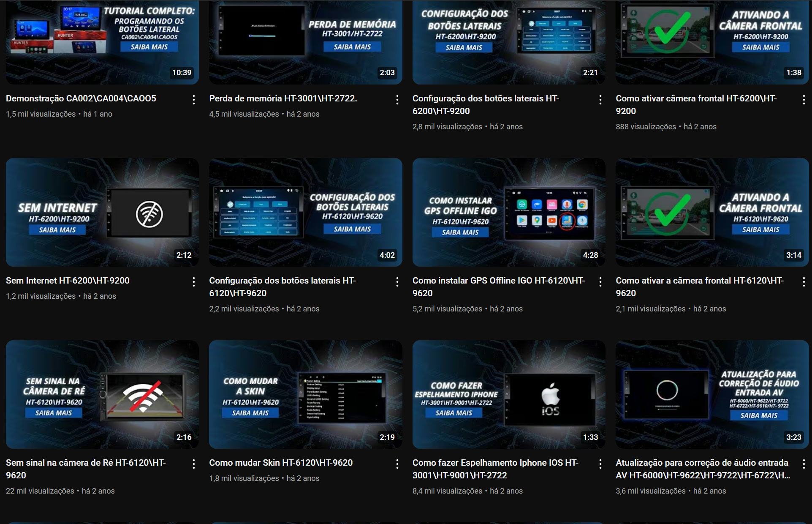Open thumbnail Ativando a câmera frontal HT-6120\HT-9620
The width and height of the screenshot is (812, 524).
tap(712, 212)
